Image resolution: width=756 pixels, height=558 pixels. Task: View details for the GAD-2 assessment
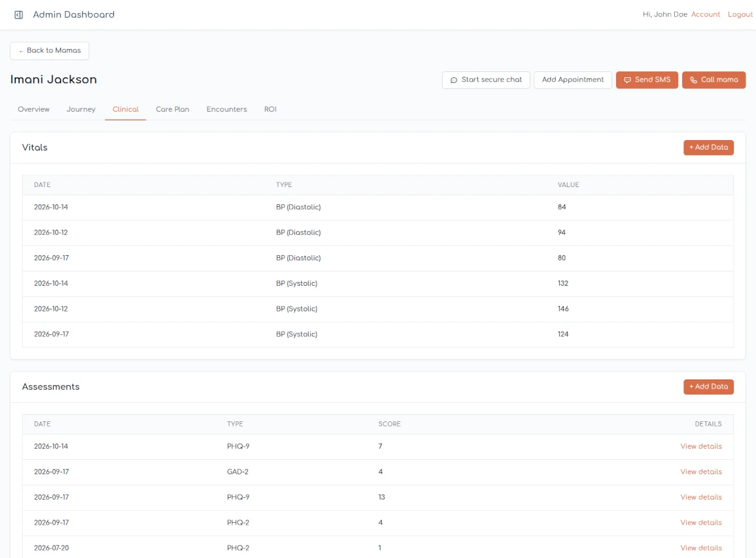[x=701, y=472]
